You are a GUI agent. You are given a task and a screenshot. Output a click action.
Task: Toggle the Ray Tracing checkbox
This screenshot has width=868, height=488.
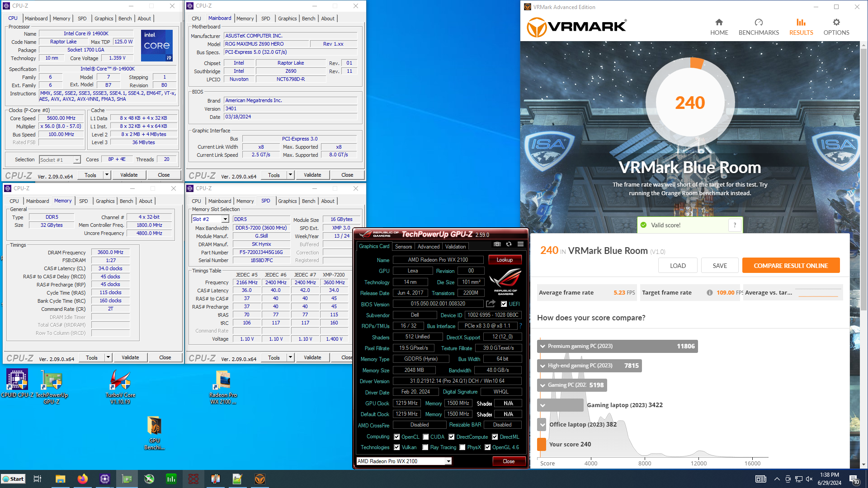coord(425,447)
